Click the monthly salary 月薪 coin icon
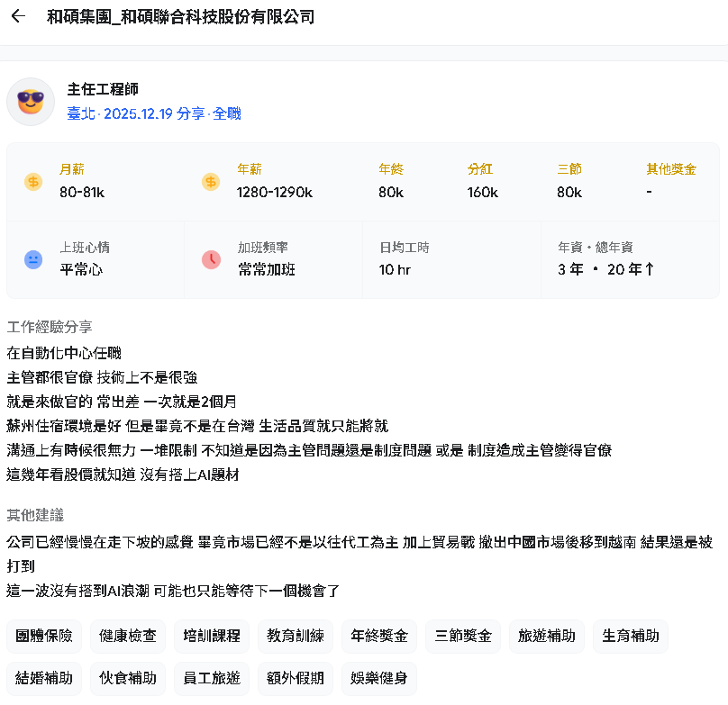The image size is (728, 705). tap(33, 182)
